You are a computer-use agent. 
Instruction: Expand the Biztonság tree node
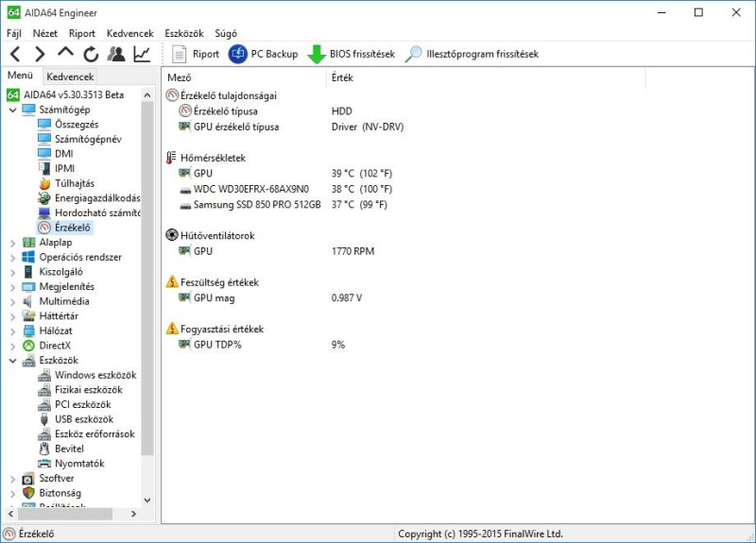point(13,493)
